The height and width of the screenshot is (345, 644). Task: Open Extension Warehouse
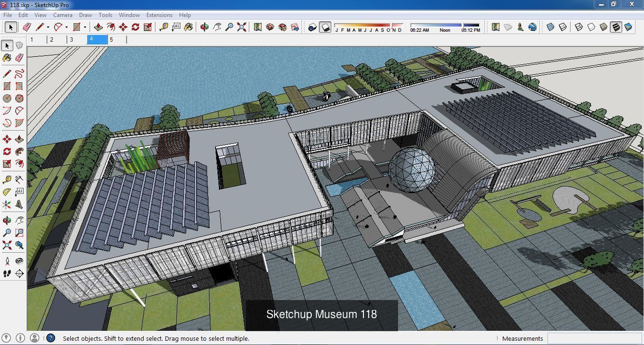pos(282,27)
